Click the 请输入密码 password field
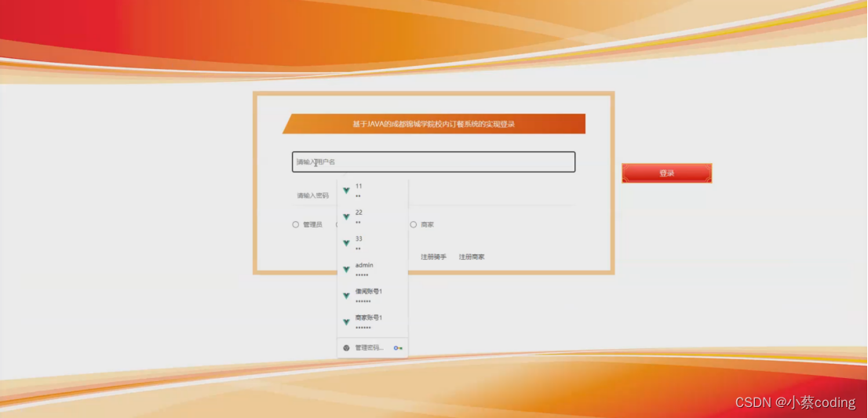The width and height of the screenshot is (868, 418). point(433,195)
